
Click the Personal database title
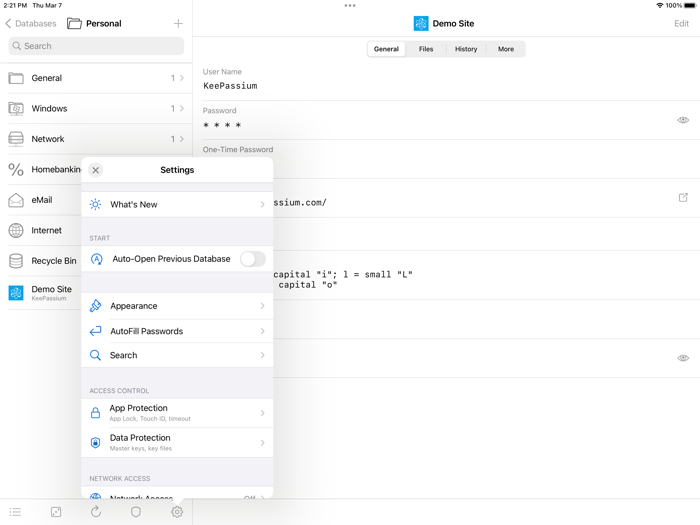(x=104, y=24)
